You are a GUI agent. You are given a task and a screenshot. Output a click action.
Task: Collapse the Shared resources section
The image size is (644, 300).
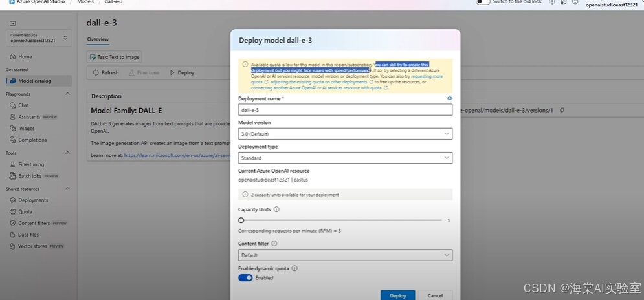pos(68,189)
